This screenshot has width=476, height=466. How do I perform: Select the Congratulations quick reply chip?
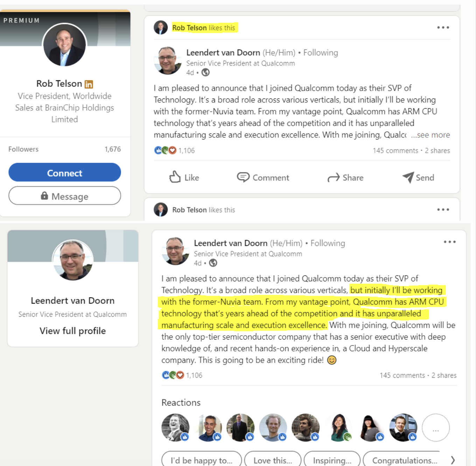[405, 460]
